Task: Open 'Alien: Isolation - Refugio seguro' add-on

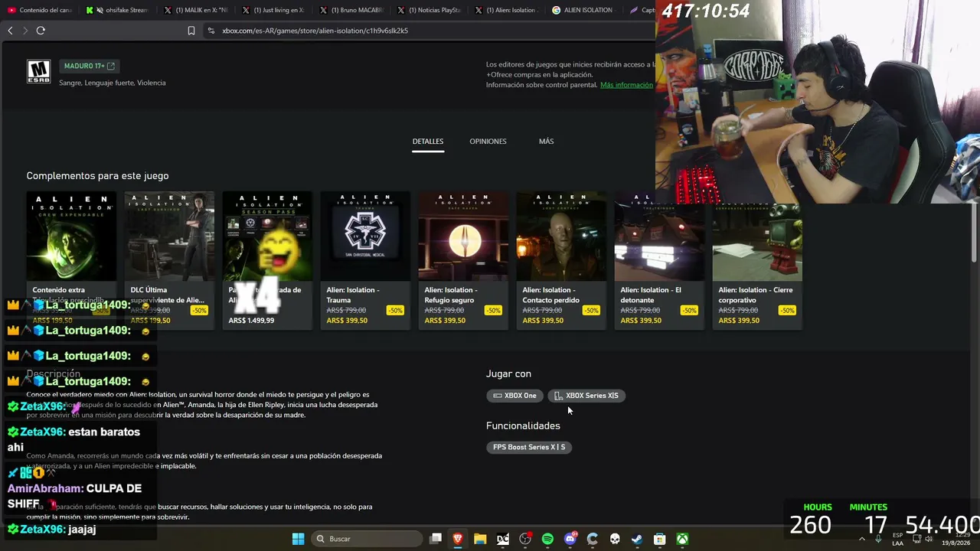Action: click(x=463, y=260)
